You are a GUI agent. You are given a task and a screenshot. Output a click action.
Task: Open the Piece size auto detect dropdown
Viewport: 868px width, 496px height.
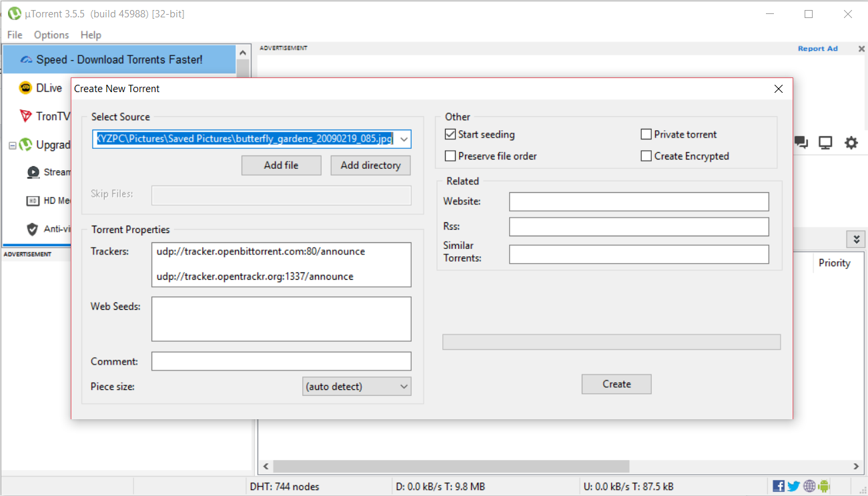357,387
